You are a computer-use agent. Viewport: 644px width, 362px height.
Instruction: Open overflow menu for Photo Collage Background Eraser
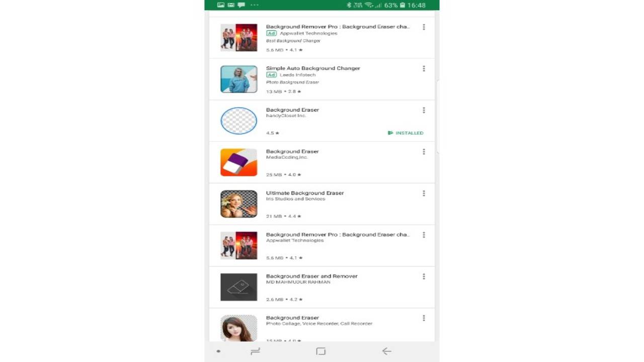tap(424, 318)
